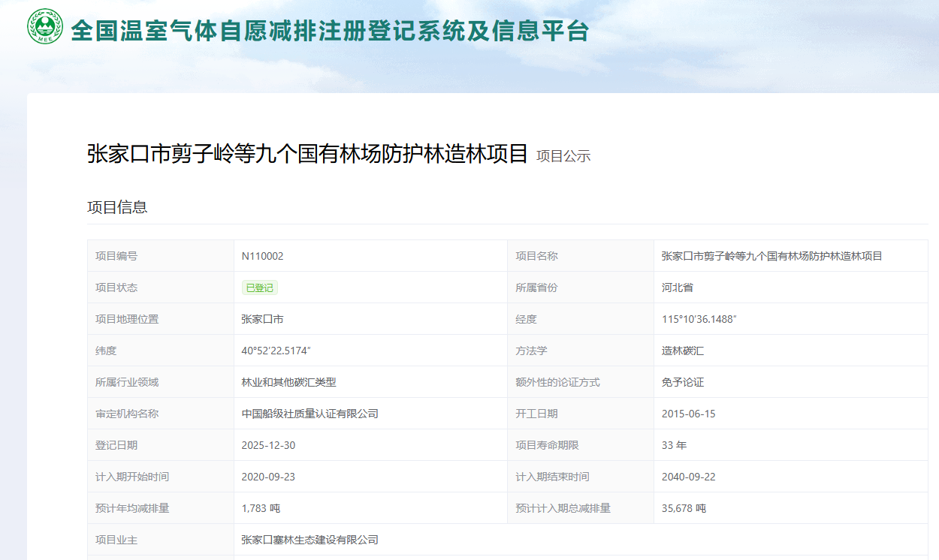Click the start date 2015-06-15
Viewport: 939px width, 560px height.
point(688,414)
